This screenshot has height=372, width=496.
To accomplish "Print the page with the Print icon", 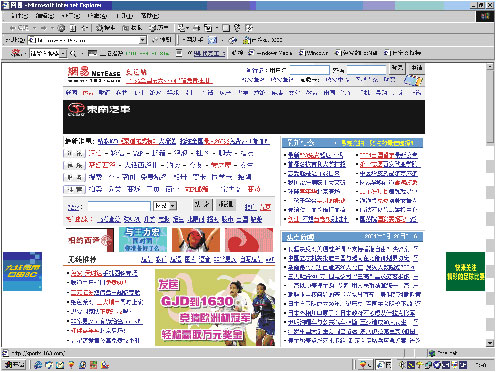I will point(197,28).
